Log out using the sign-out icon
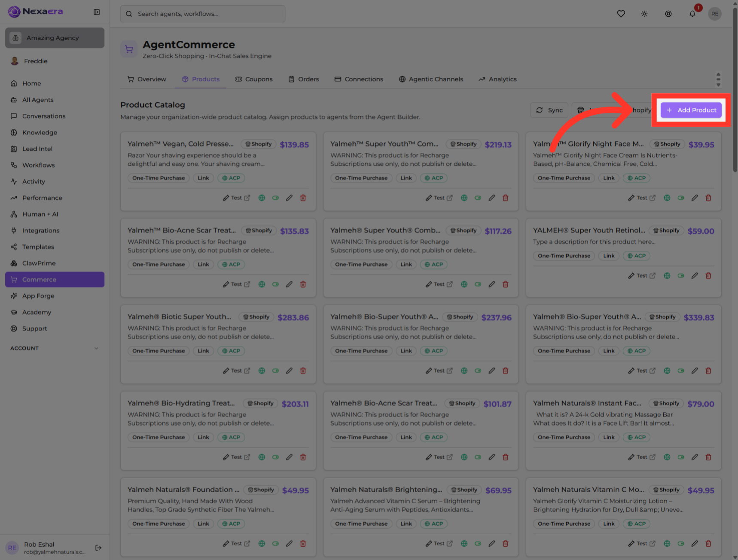This screenshot has height=560, width=738. (x=98, y=548)
